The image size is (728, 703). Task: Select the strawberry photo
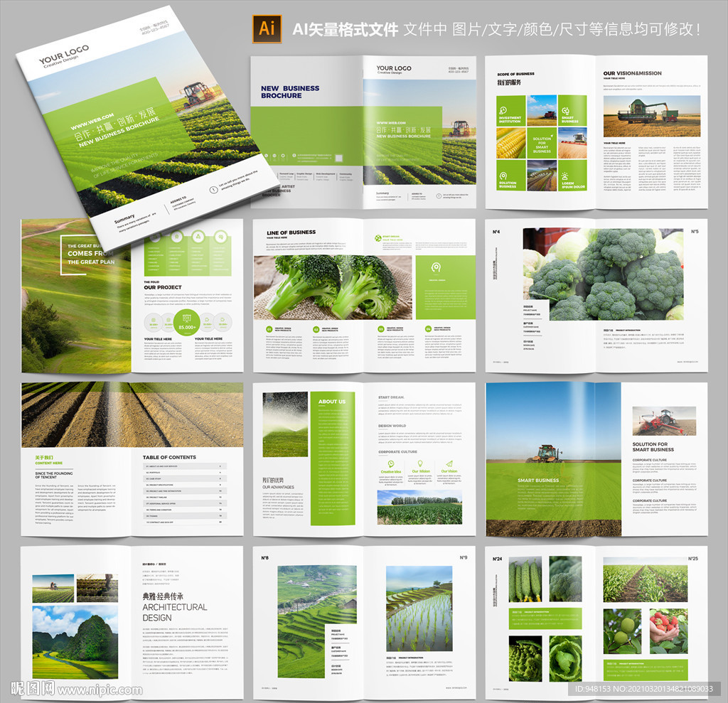coord(668,631)
